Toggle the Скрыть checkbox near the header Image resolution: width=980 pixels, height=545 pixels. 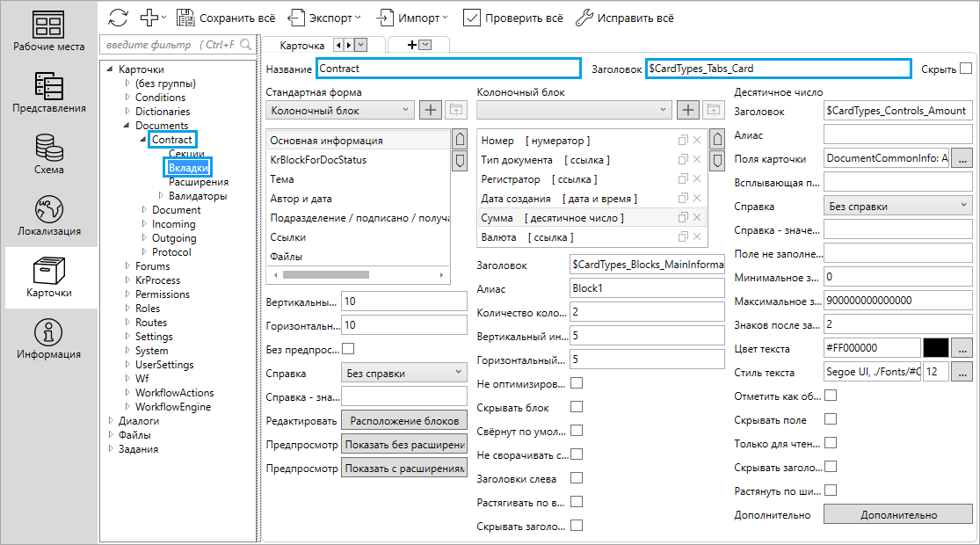(966, 69)
